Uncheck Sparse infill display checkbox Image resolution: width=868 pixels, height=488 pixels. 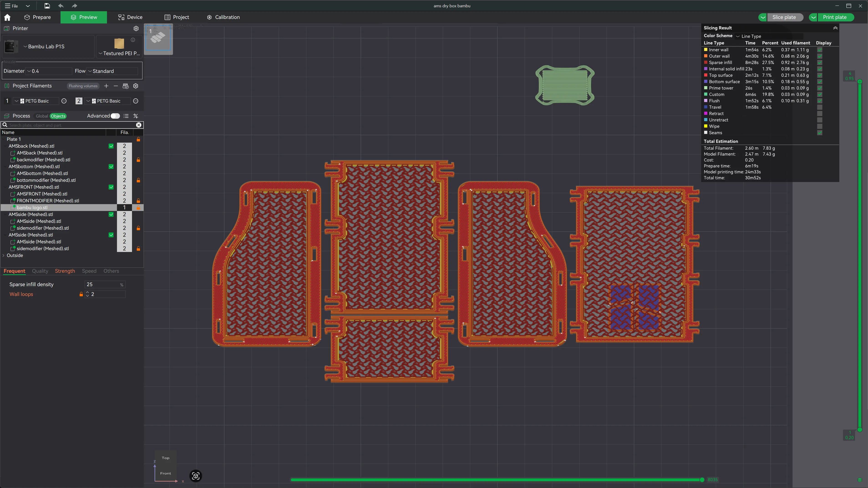(x=820, y=62)
